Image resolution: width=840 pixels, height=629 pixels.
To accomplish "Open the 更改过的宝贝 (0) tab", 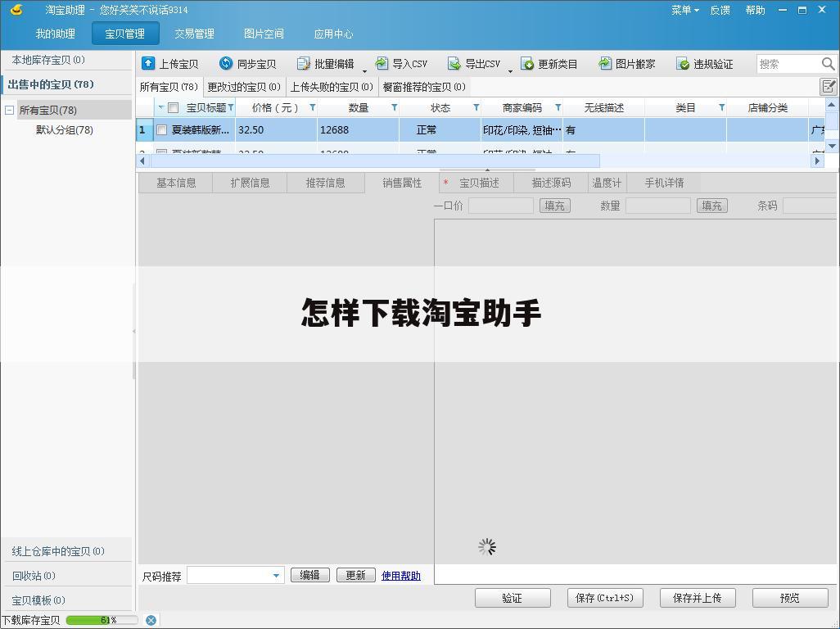I will point(244,87).
